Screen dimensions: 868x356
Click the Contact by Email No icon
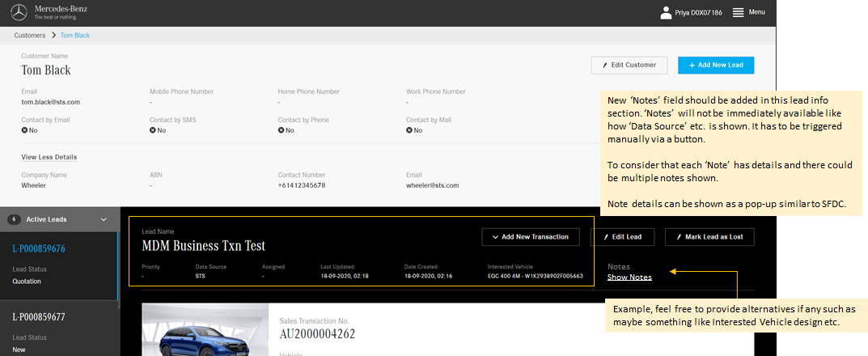coord(24,130)
